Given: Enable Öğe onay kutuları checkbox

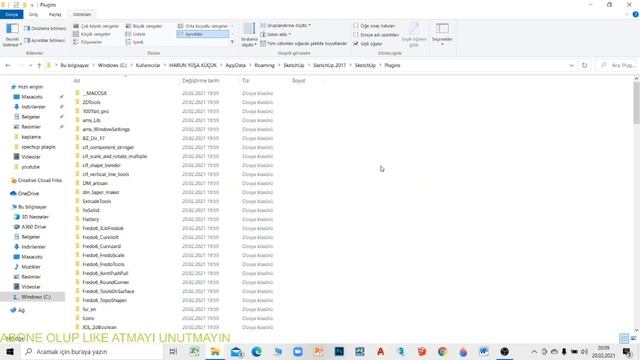Looking at the screenshot, I should (356, 26).
